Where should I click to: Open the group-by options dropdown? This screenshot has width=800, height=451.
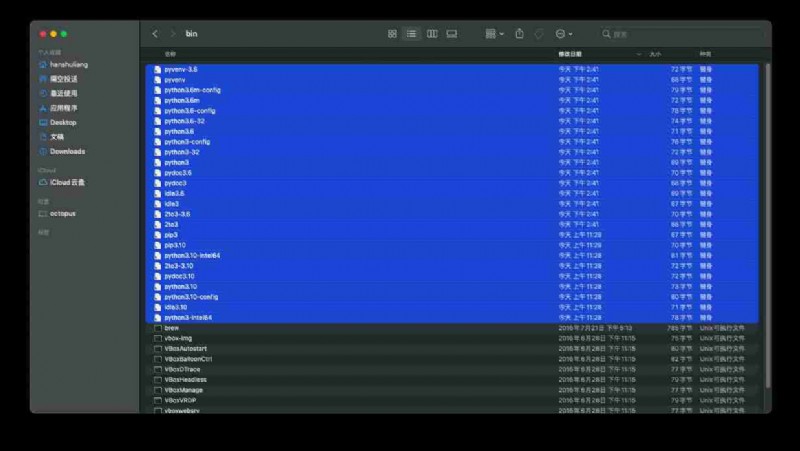pos(494,34)
